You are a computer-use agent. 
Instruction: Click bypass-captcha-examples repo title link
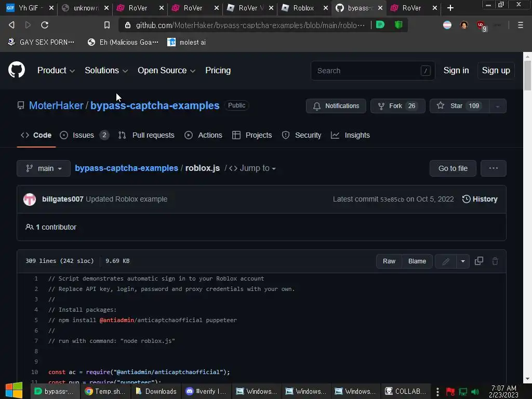(x=155, y=105)
